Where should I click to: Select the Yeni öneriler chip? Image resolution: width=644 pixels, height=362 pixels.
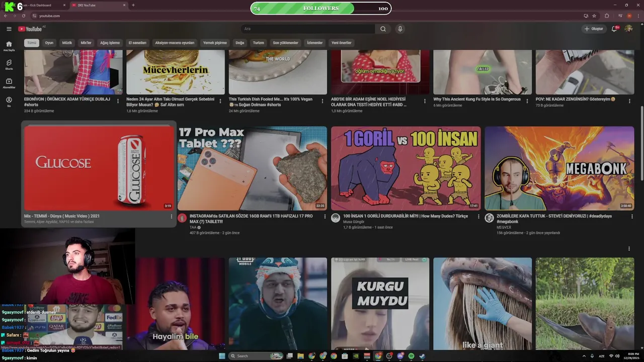341,43
